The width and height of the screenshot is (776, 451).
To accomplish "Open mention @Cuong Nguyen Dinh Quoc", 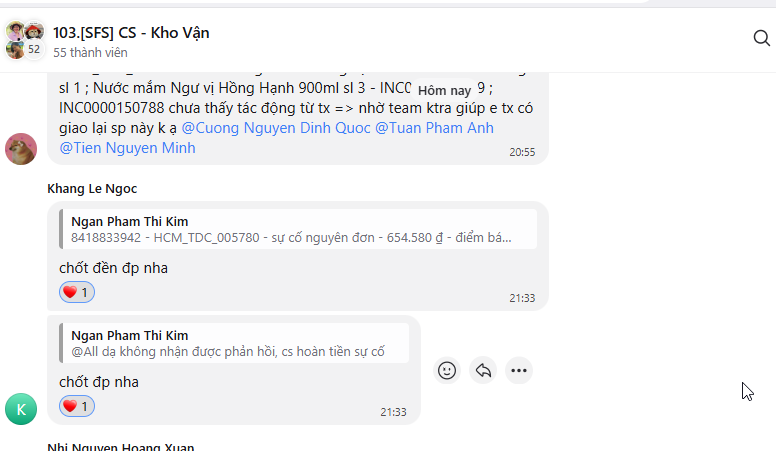I will (x=276, y=128).
